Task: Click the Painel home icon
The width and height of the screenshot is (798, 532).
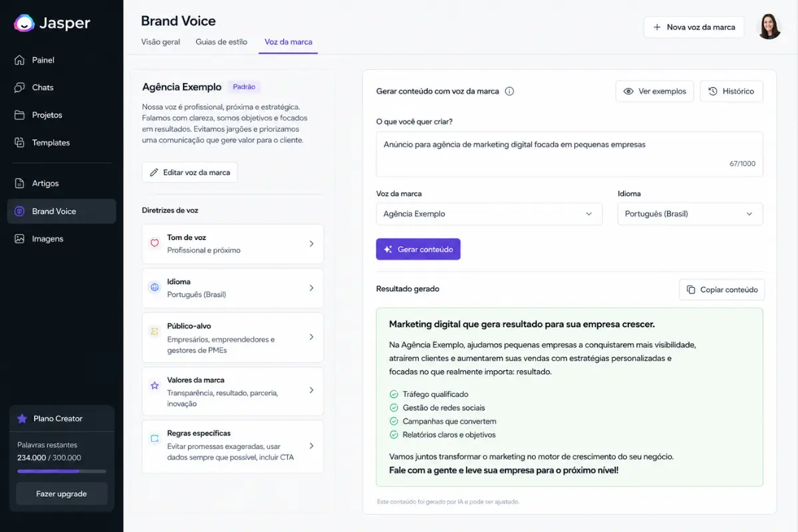Action: (x=19, y=60)
